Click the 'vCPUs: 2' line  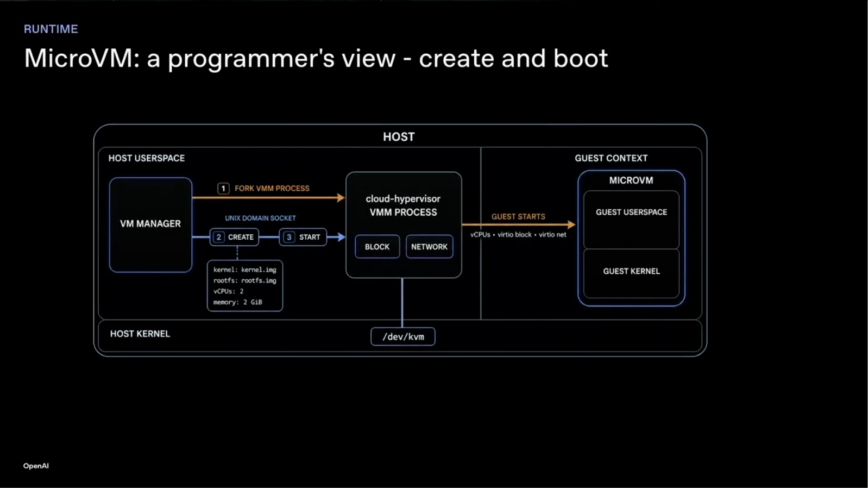229,291
